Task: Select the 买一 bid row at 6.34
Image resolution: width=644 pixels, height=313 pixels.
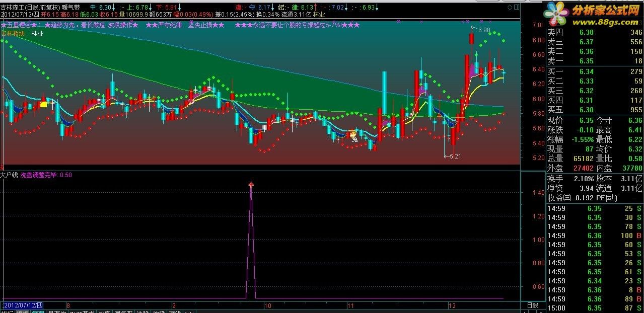Action: (x=595, y=72)
